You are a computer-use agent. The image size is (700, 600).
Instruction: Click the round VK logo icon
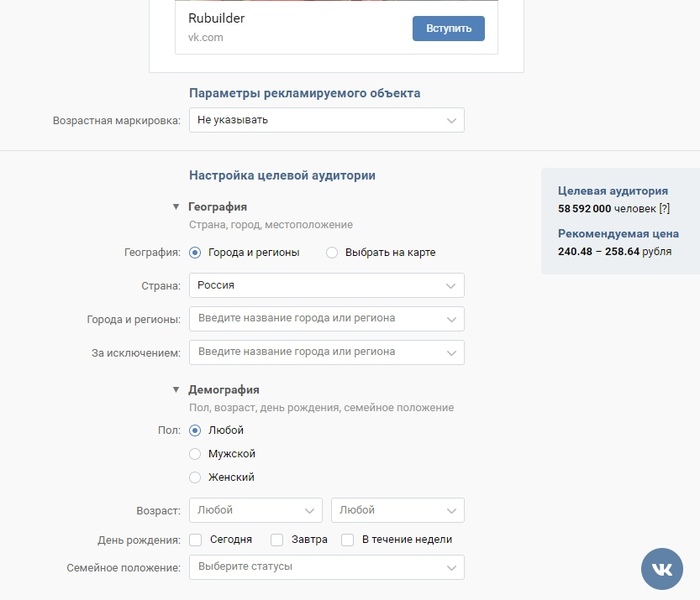pyautogui.click(x=662, y=568)
